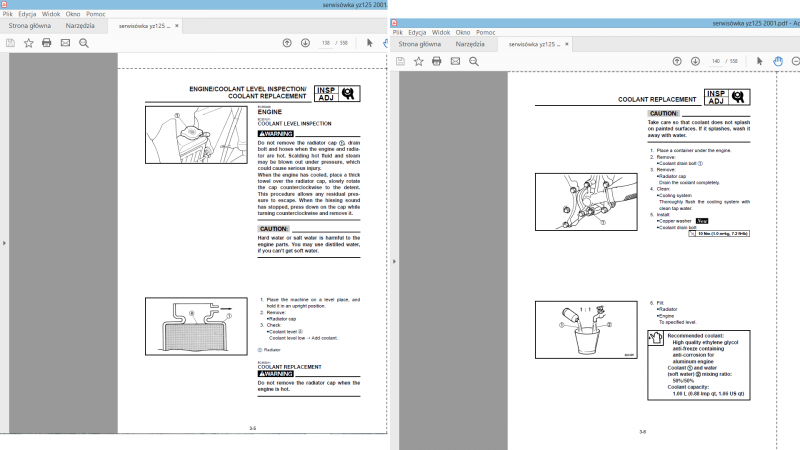The height and width of the screenshot is (450, 800).
Task: Close serwisówka yz125 tab in left window
Action: 180,25
